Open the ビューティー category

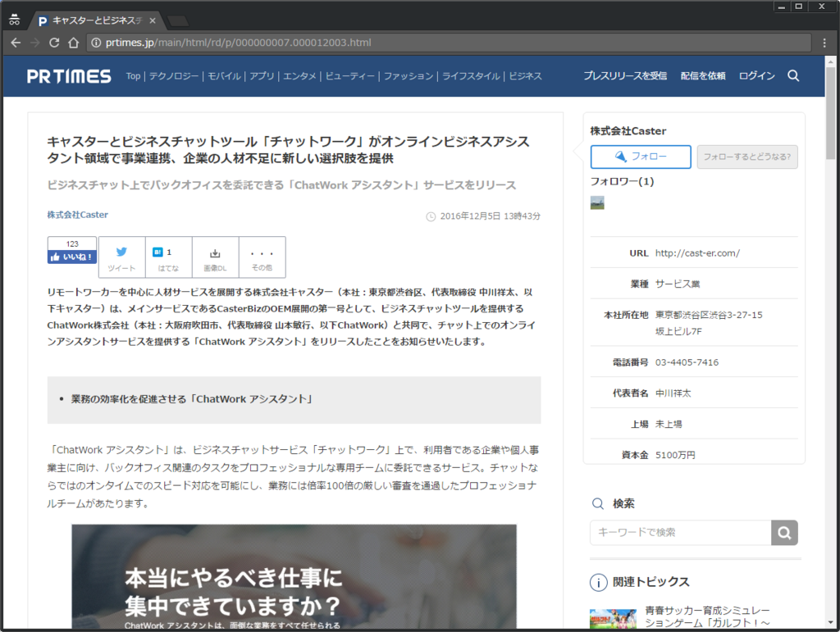pos(349,76)
